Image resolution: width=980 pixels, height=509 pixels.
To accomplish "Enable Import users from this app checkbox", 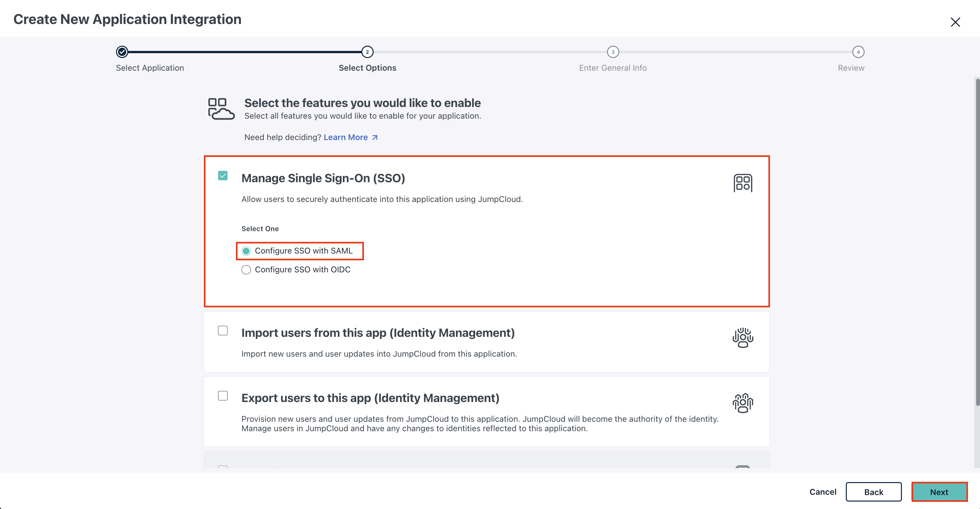I will pos(223,330).
